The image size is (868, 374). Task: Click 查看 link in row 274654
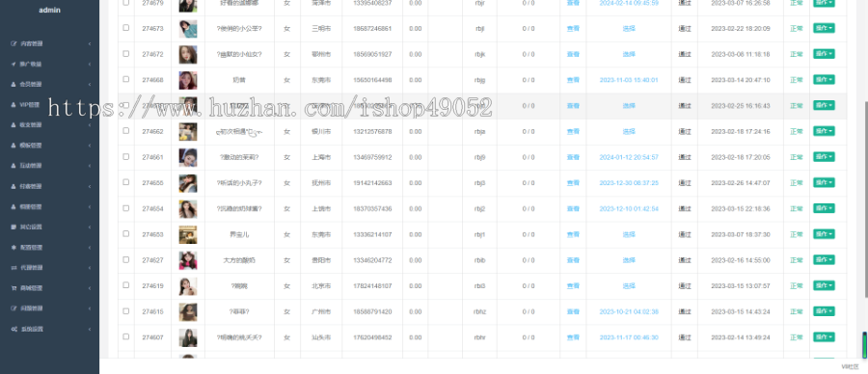tap(573, 209)
